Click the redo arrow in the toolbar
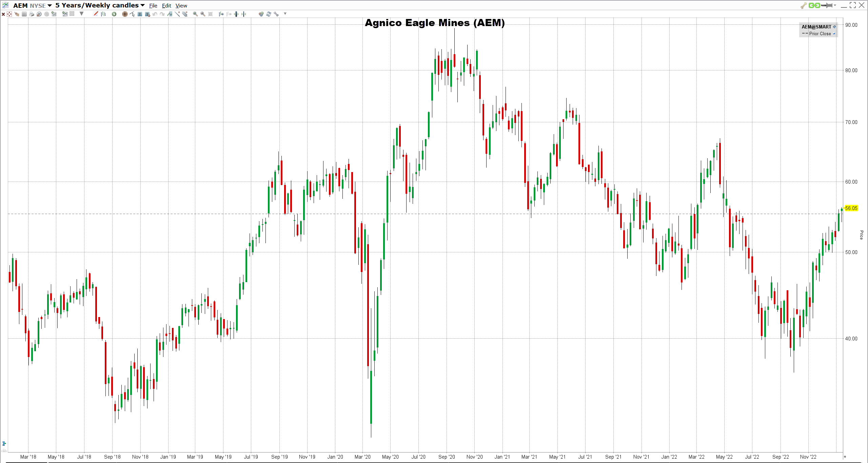This screenshot has height=463, width=868. [162, 14]
